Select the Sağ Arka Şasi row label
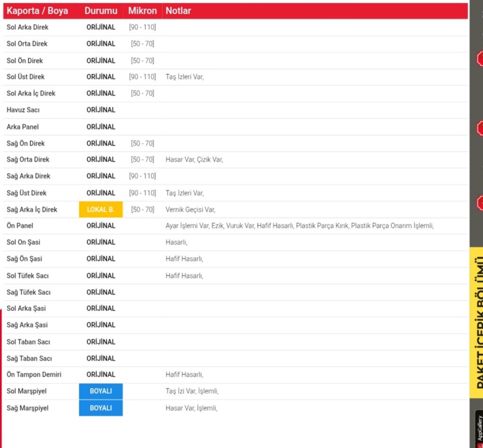This screenshot has height=448, width=483. [x=27, y=325]
